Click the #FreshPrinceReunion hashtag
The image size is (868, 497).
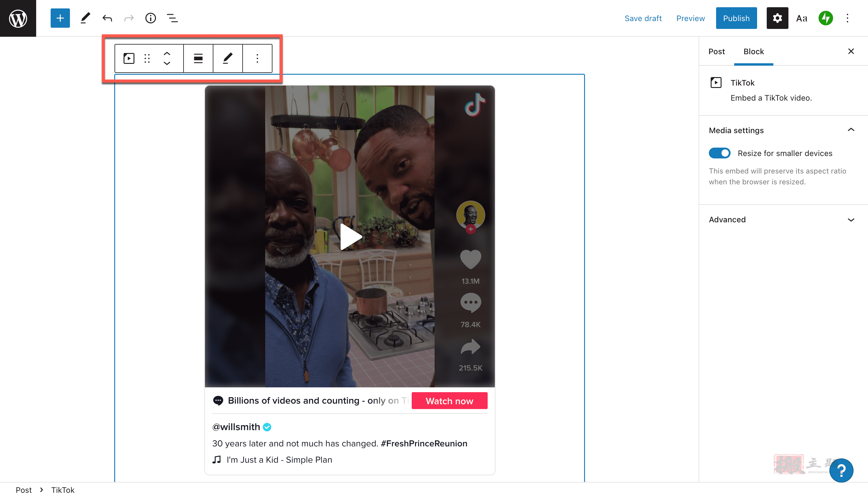(424, 443)
